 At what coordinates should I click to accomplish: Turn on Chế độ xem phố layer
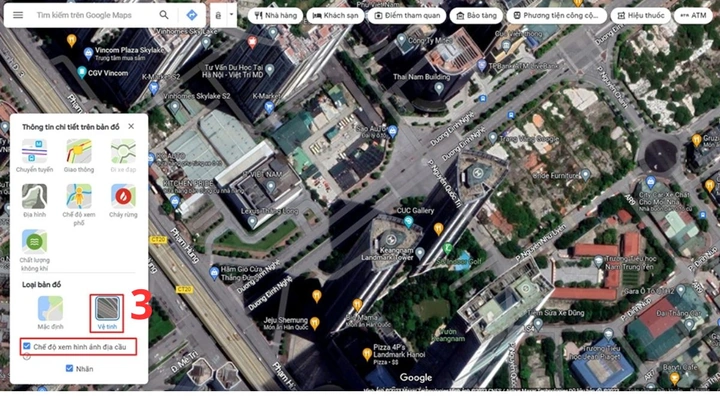click(79, 197)
